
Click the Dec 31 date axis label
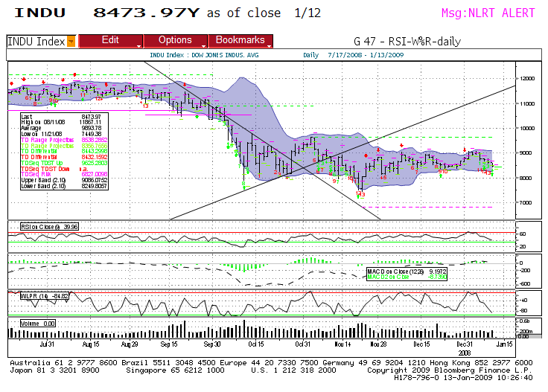pos(465,344)
